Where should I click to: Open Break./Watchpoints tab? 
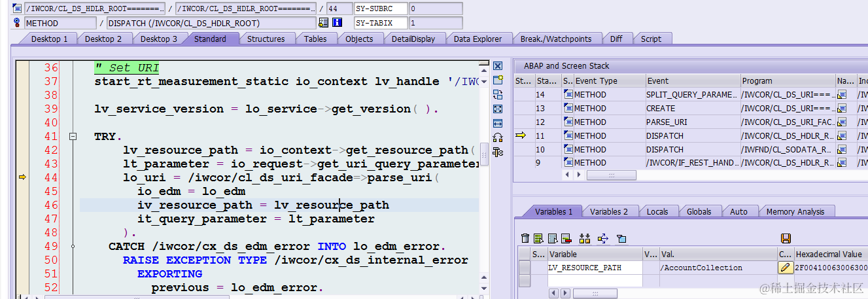(x=555, y=39)
